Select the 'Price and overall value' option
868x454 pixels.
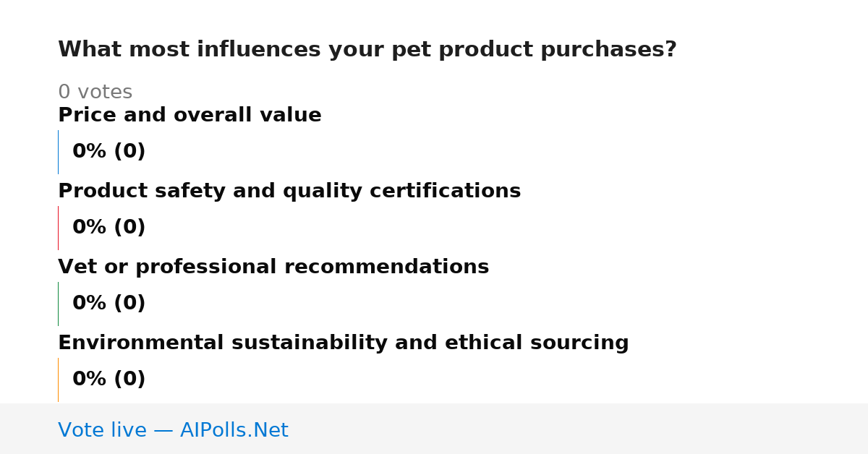coord(190,116)
